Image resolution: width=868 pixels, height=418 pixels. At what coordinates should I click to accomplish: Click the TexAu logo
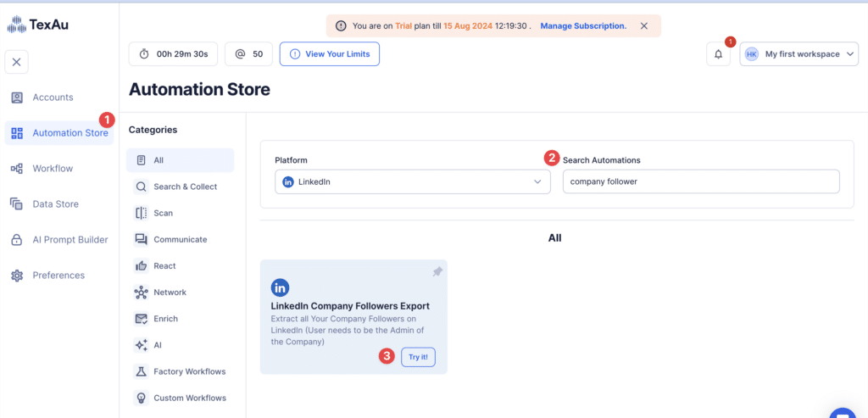[37, 25]
